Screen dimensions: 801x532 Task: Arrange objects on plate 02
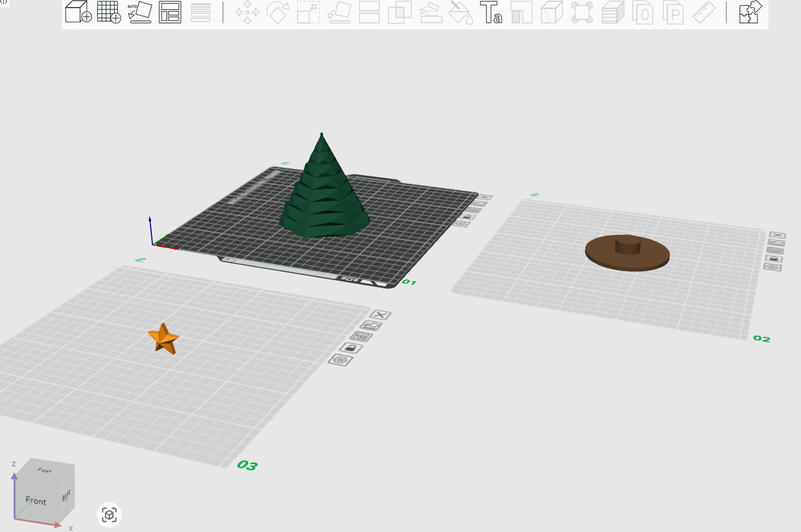(x=775, y=250)
